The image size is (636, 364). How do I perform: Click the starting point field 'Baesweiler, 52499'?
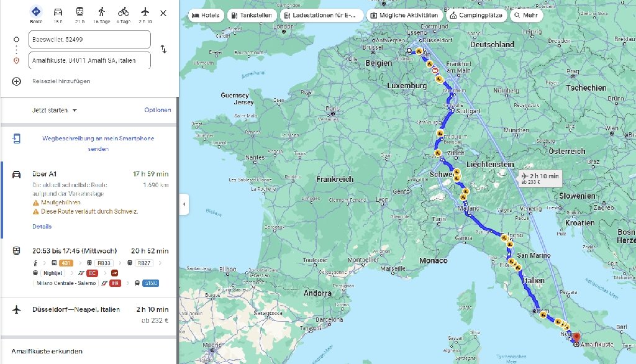(89, 40)
